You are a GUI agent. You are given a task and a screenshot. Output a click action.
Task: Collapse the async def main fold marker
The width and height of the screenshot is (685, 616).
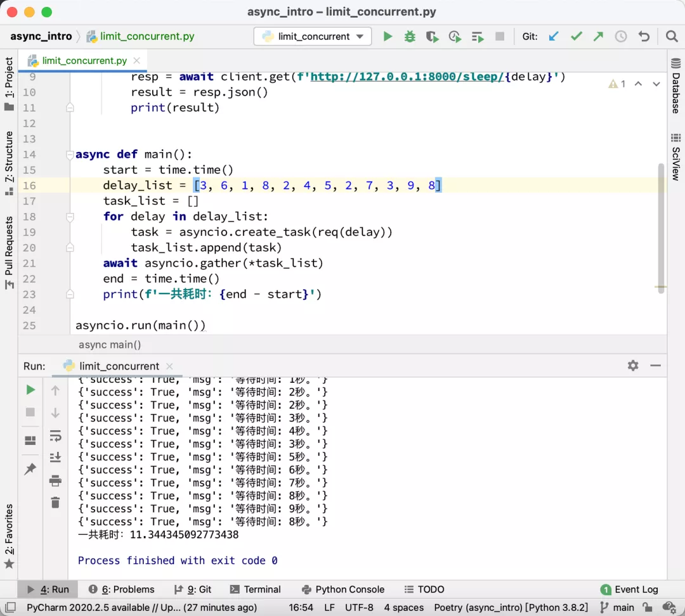pyautogui.click(x=70, y=155)
